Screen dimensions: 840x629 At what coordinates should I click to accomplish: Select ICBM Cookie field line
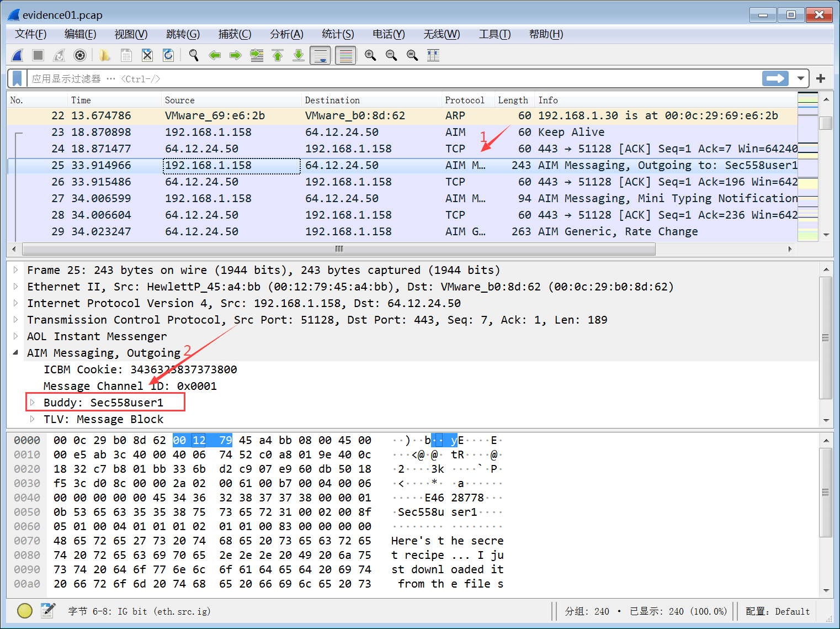pos(140,369)
